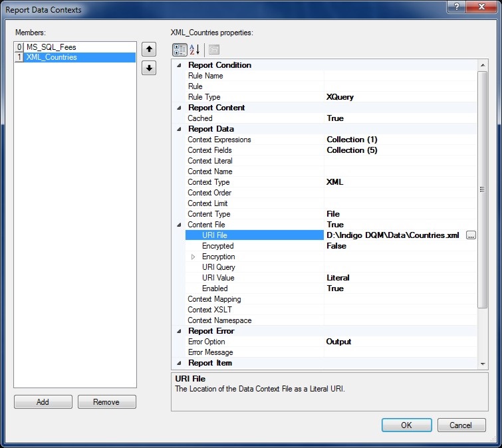Image resolution: width=502 pixels, height=448 pixels.
Task: Collapse the Report Data category
Action: 178,129
